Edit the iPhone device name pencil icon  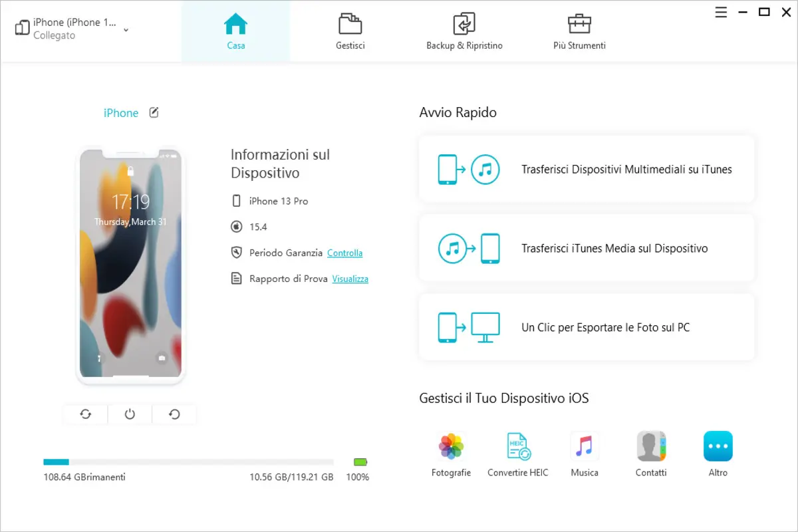(x=154, y=112)
